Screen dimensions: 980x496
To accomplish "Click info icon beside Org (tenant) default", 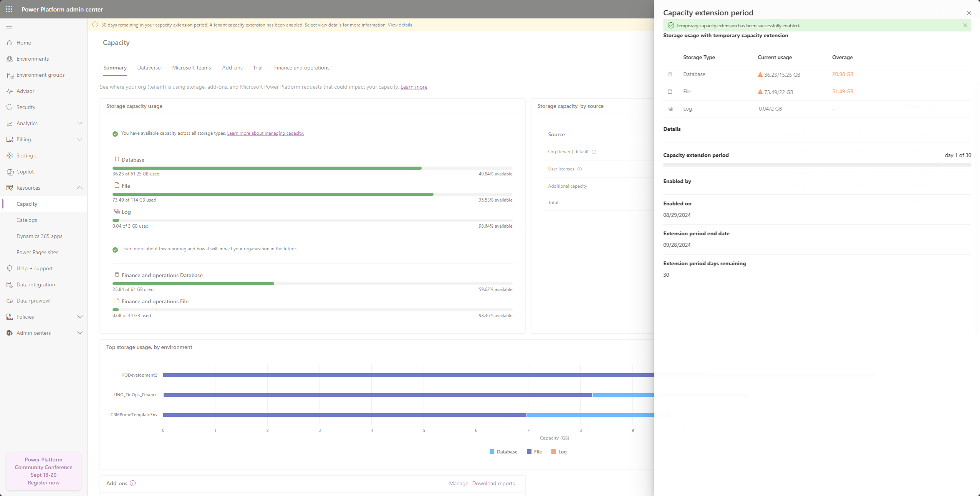I will (x=594, y=152).
